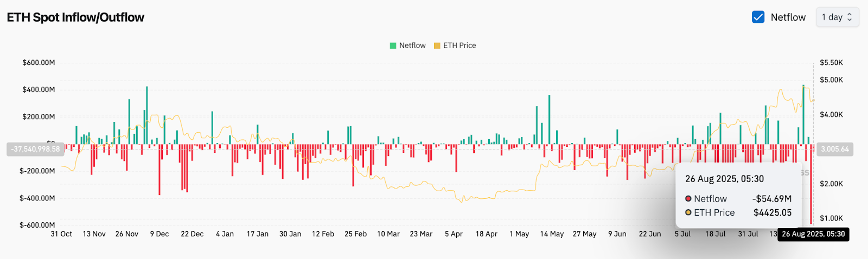Toggle Netflow series via legend text

tap(412, 46)
